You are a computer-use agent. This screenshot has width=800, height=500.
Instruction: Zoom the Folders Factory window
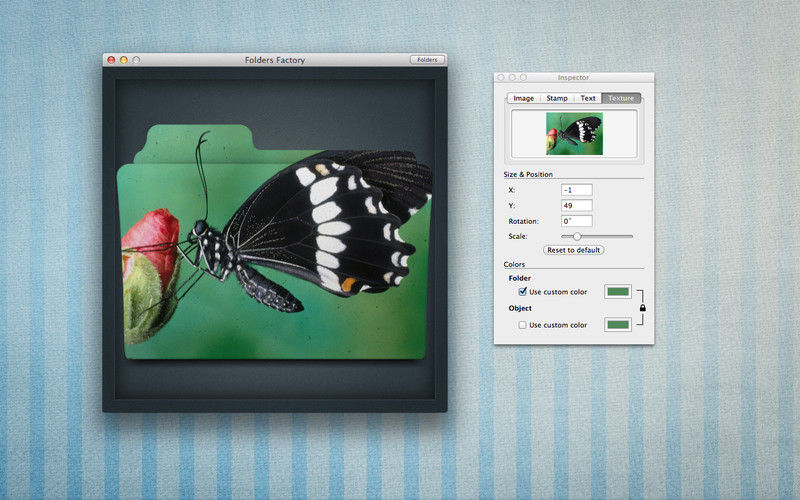(x=136, y=60)
